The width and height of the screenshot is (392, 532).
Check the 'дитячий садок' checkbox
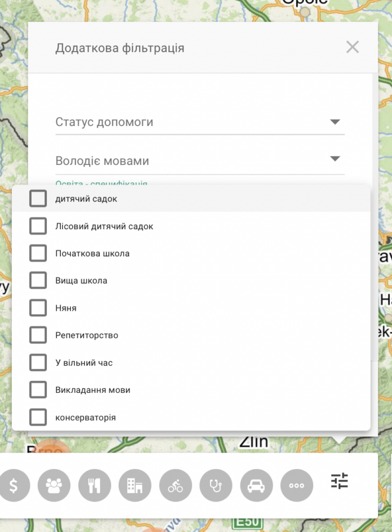pos(38,199)
